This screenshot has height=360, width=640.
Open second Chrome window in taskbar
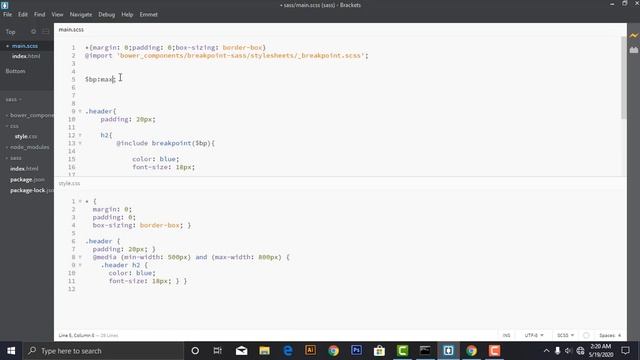[471, 351]
